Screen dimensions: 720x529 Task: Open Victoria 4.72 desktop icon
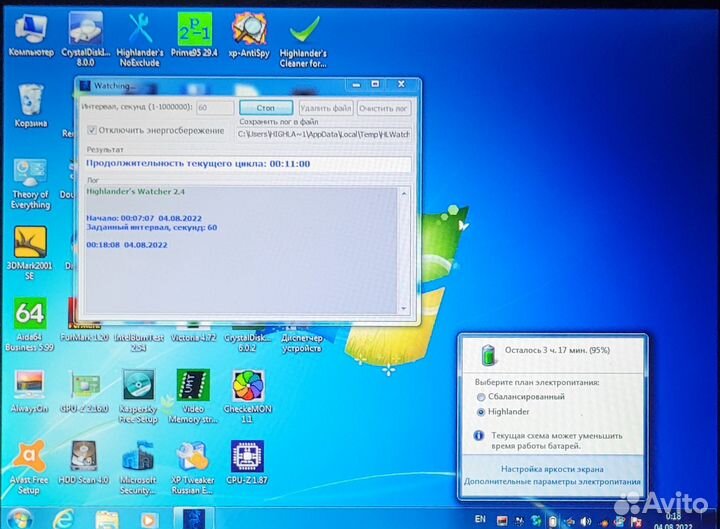(193, 333)
